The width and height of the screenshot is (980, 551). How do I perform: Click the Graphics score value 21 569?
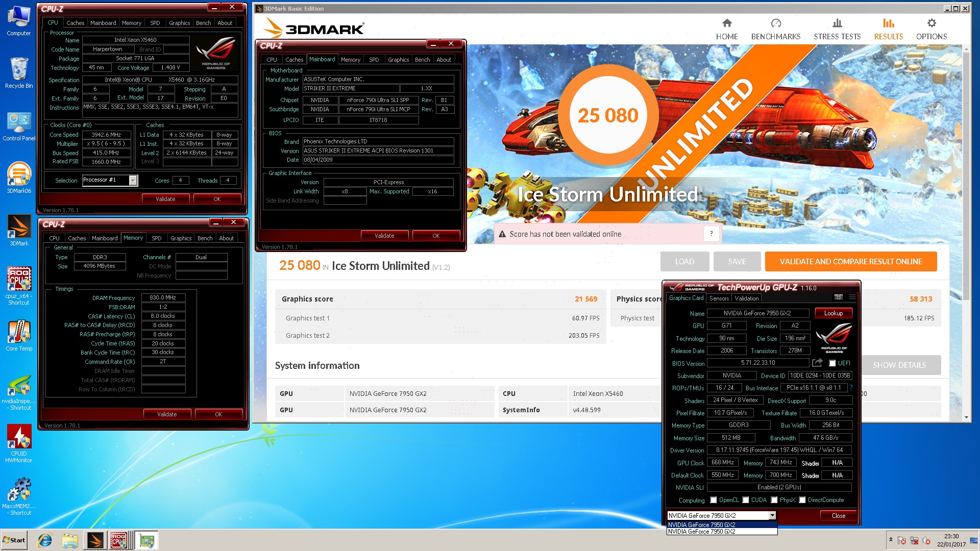click(586, 299)
